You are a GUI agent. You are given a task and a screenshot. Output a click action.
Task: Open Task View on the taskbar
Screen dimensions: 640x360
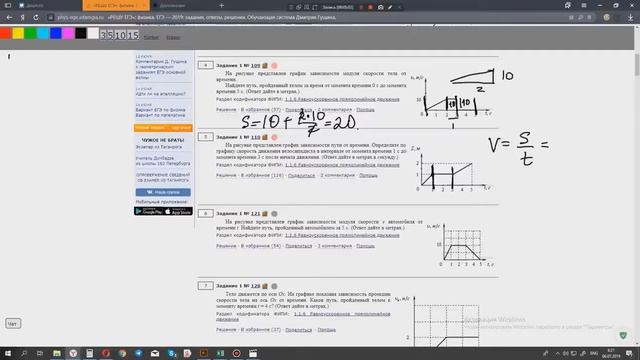click(x=40, y=353)
